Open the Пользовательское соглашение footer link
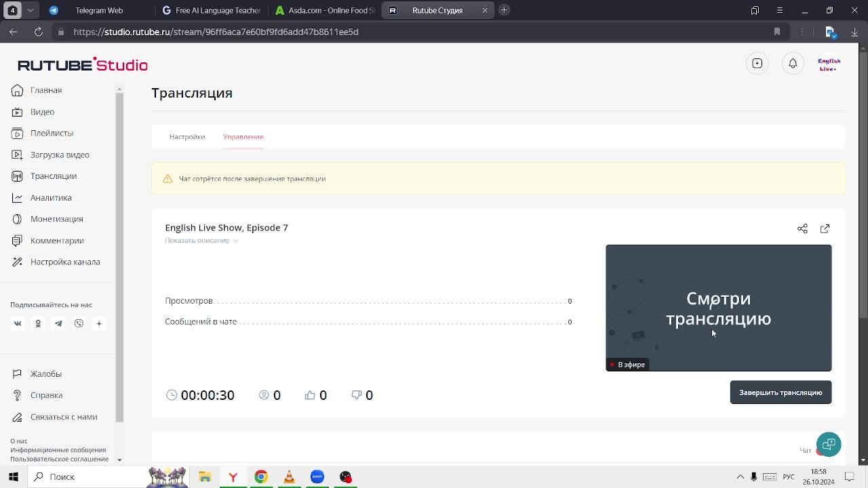 [x=59, y=459]
